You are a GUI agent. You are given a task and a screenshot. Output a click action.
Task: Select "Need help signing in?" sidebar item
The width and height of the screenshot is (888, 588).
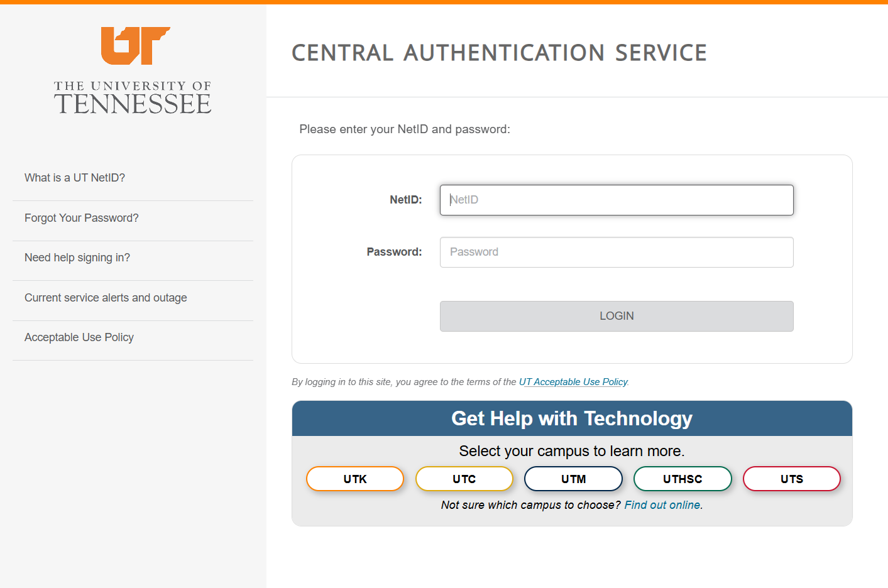[77, 258]
